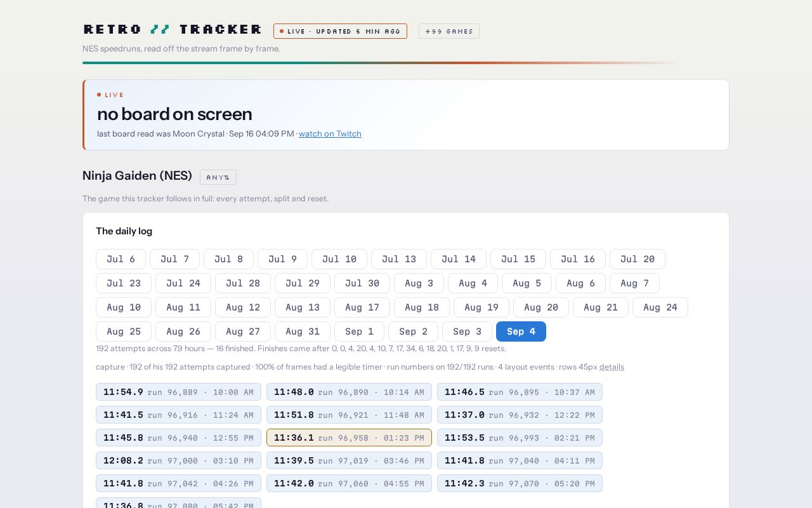Screen dimensions: 812x508
Task: Open the watch on Twitch link
Action: click(330, 133)
